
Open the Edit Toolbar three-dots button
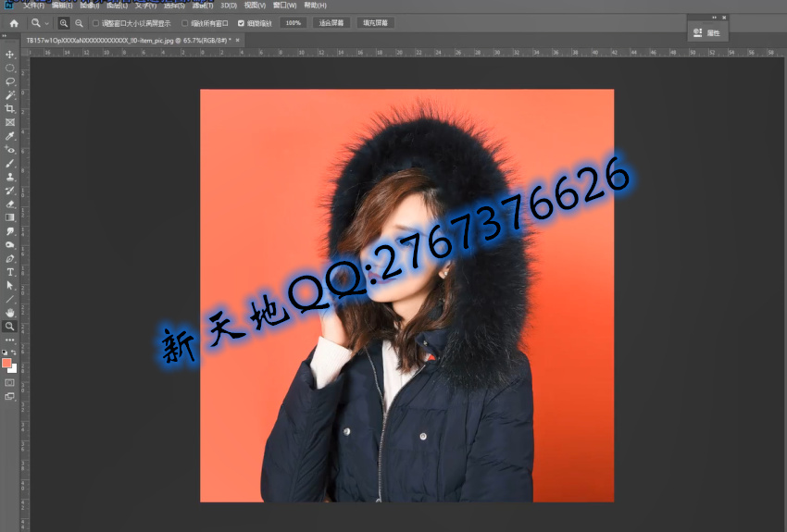pos(9,340)
